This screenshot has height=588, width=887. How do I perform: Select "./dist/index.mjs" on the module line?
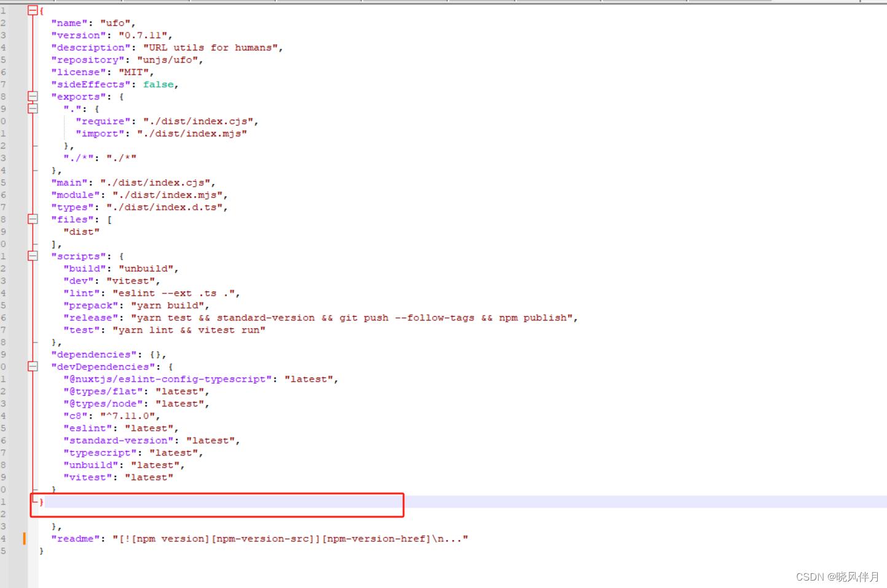168,195
